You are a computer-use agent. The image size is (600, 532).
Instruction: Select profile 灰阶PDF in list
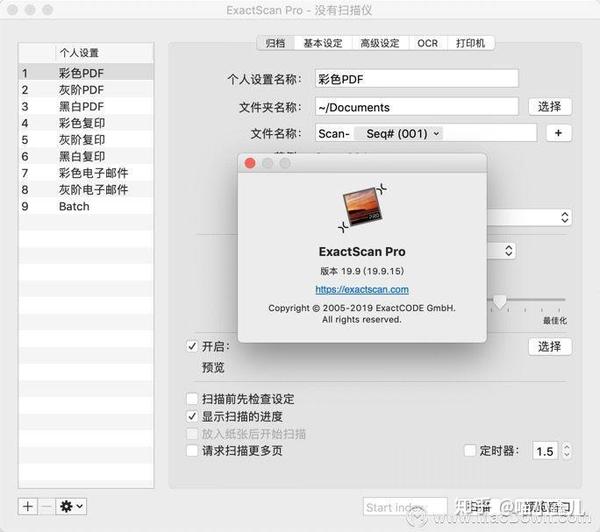[86, 90]
